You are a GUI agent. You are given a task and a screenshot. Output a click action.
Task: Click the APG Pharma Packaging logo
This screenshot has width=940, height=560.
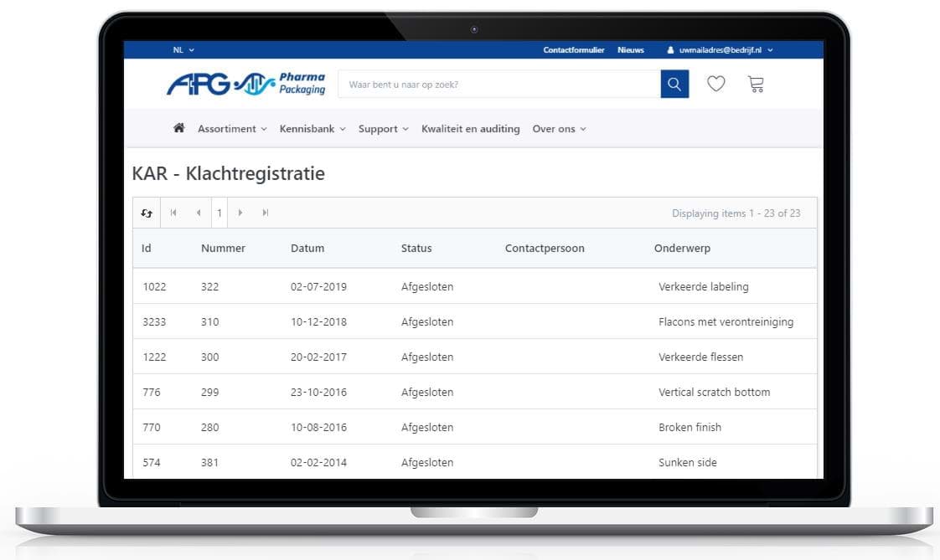click(245, 85)
